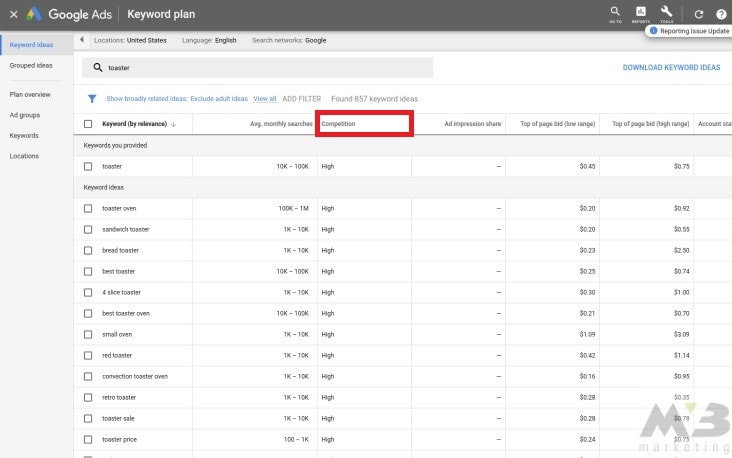The width and height of the screenshot is (732, 458).
Task: Sort by Top of page bid (high range)
Action: 650,124
